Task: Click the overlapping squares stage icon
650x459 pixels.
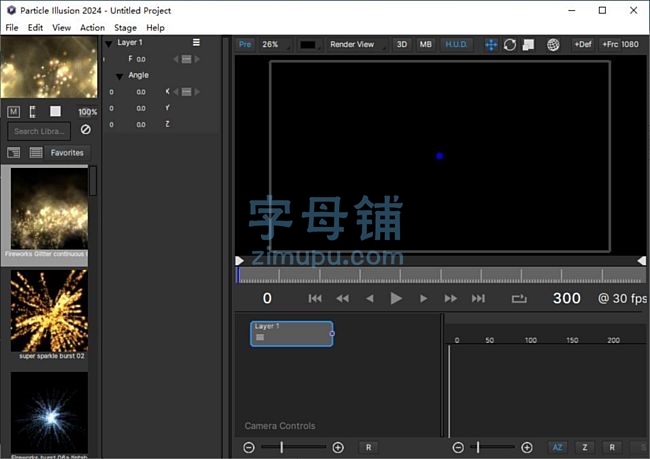Action: click(528, 45)
